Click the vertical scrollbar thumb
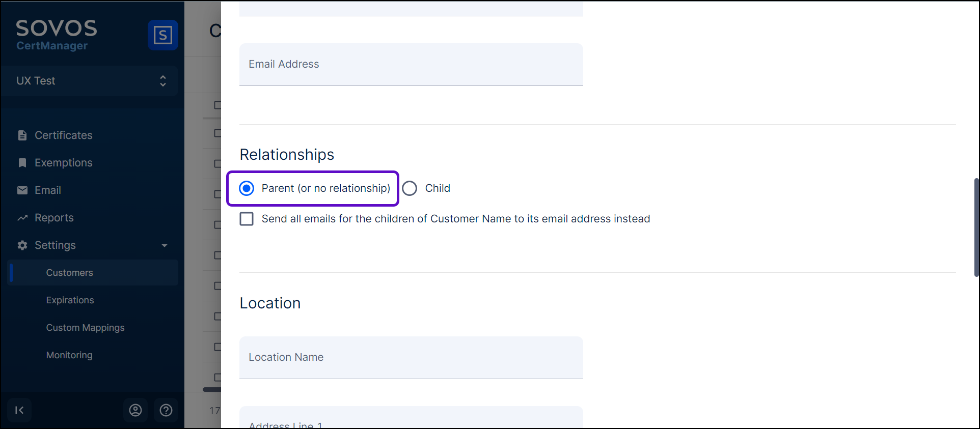This screenshot has width=980, height=429. pos(976,227)
